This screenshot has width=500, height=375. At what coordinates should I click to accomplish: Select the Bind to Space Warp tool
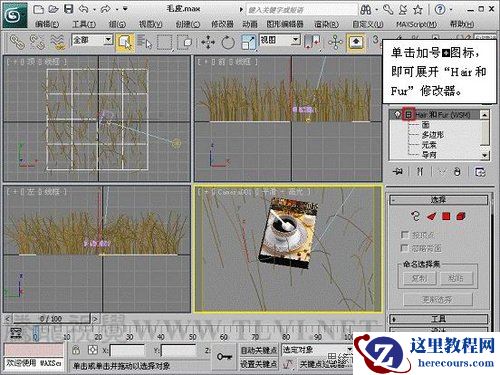coord(57,42)
